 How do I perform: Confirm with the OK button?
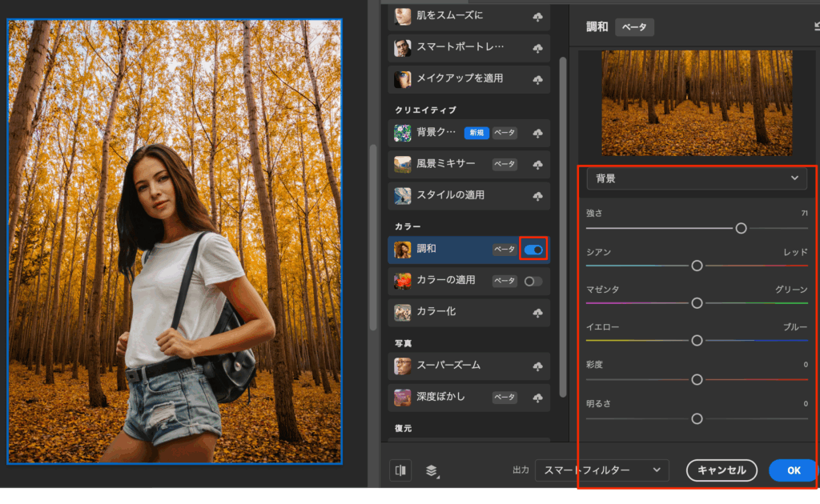tap(793, 470)
